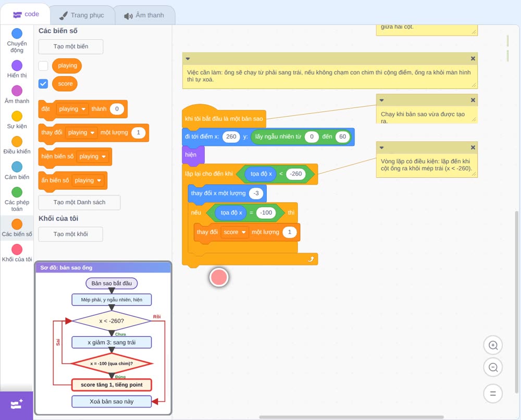Collapse the 'Việc cần làm' comment
The width and height of the screenshot is (521, 420).
(188, 58)
